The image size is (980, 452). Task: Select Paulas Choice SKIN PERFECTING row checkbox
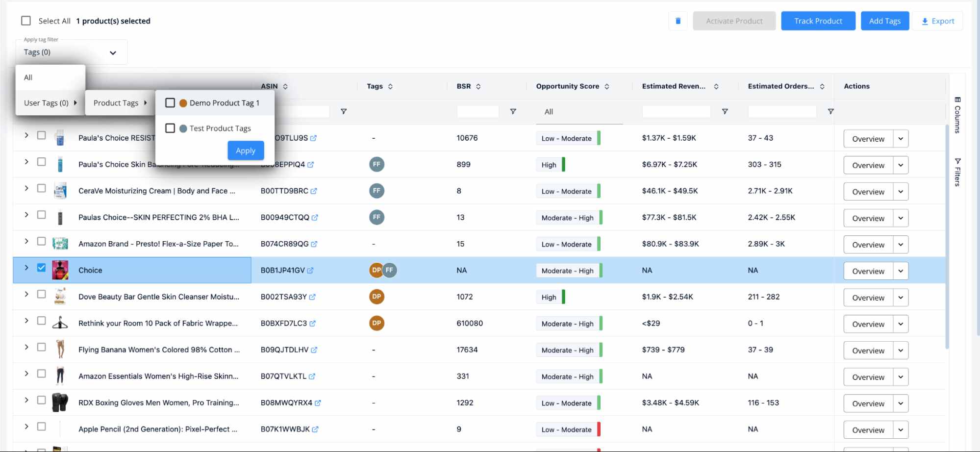[x=42, y=215]
